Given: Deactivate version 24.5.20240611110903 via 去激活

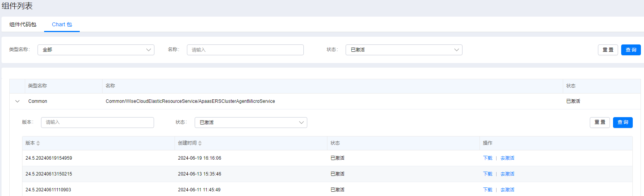Looking at the screenshot, I should coord(507,190).
